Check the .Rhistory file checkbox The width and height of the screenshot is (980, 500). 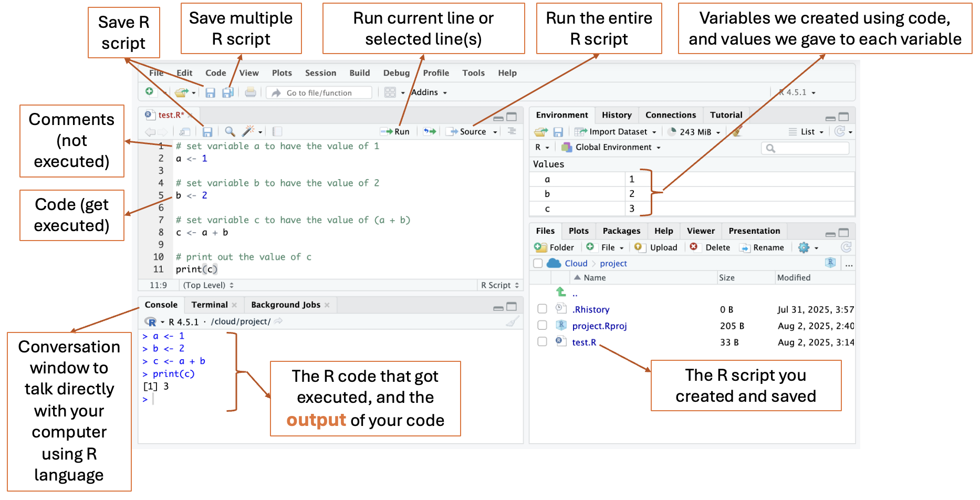[542, 309]
